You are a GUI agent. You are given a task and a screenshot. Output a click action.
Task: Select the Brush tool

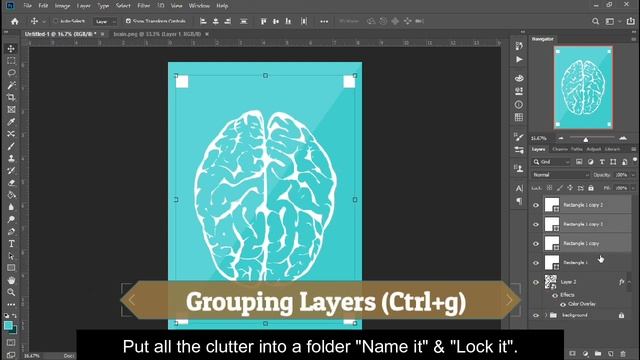click(11, 146)
